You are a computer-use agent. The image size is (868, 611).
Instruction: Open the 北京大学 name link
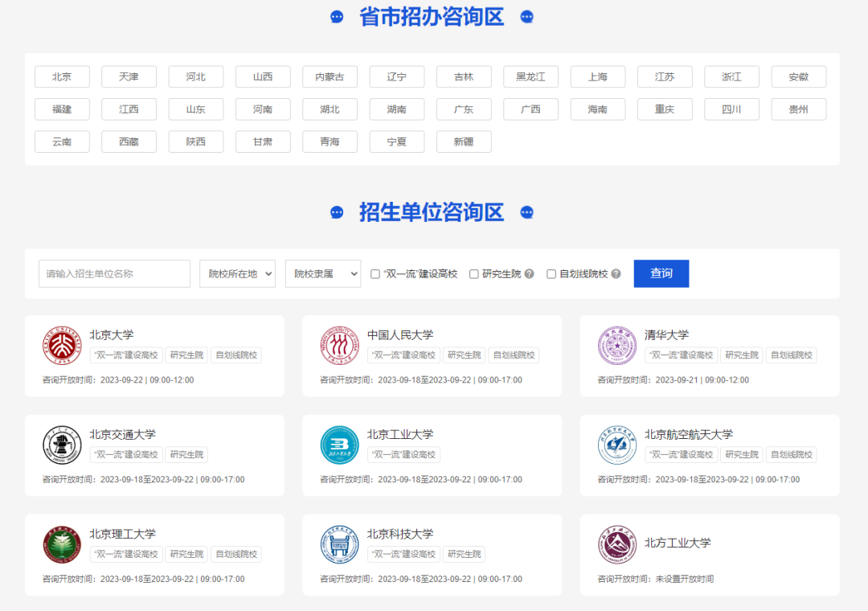click(x=112, y=334)
